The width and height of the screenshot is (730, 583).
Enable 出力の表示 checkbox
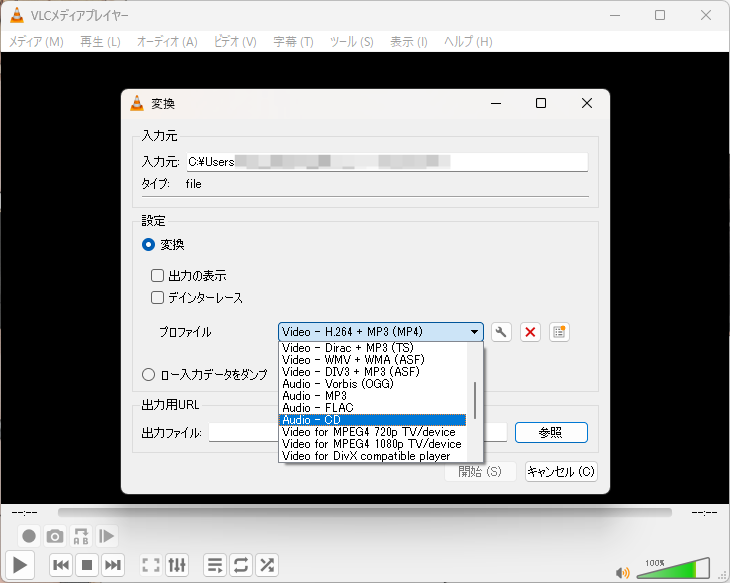tap(157, 276)
